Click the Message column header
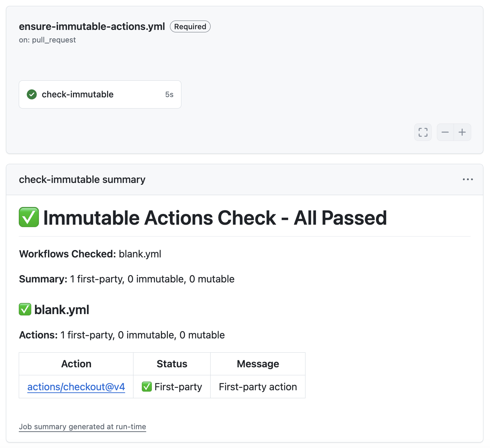 click(258, 364)
